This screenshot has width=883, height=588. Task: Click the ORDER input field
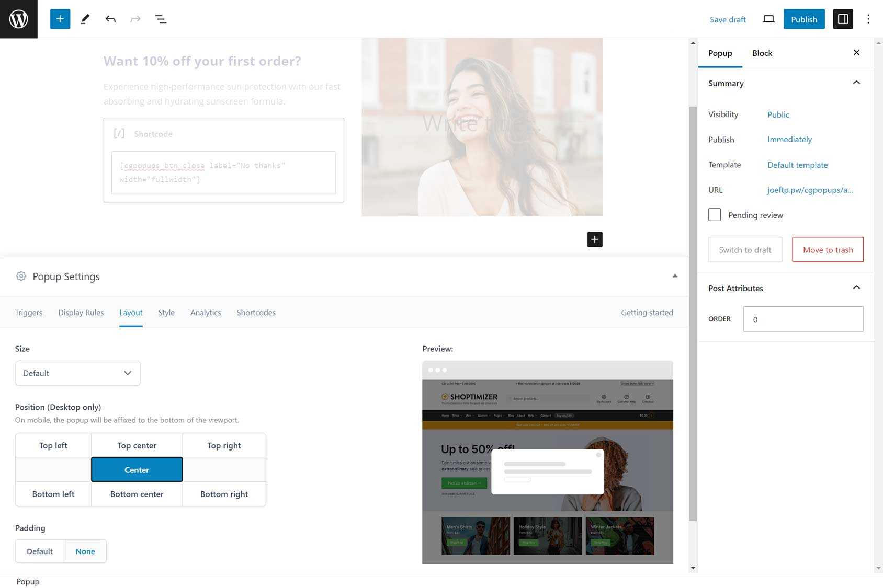click(803, 319)
